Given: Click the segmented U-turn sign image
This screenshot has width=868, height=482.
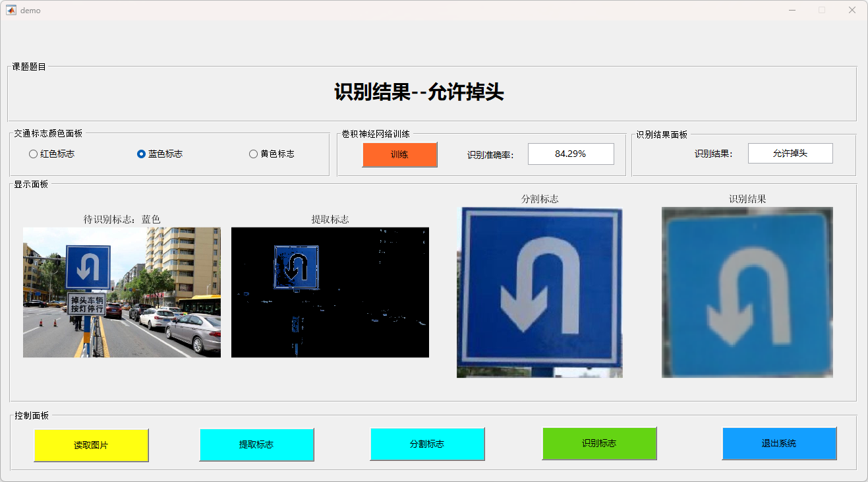Looking at the screenshot, I should click(539, 292).
